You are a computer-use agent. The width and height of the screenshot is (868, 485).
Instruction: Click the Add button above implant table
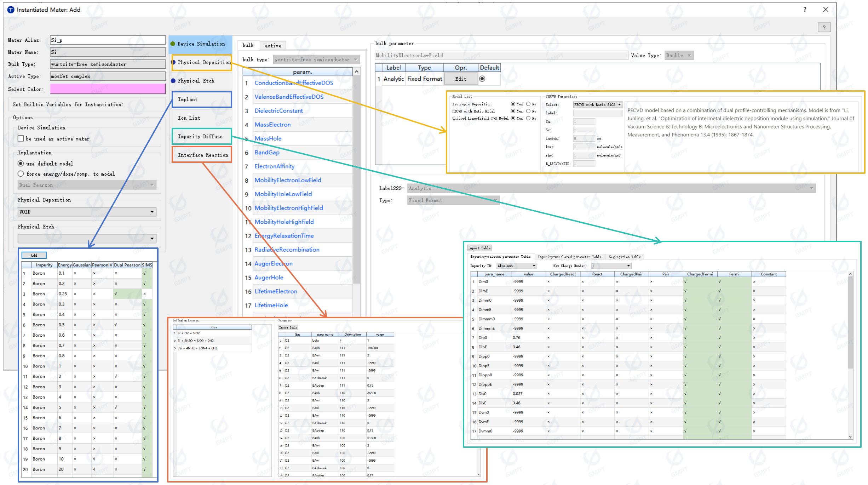[x=34, y=255]
